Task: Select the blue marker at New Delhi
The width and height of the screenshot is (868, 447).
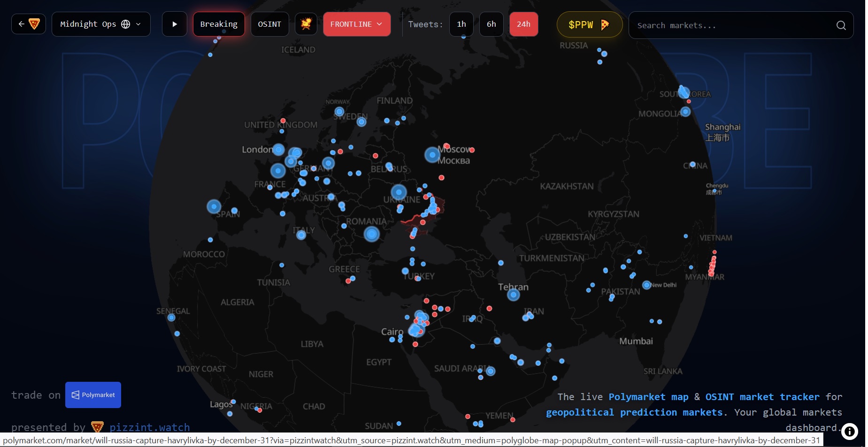Action: (x=646, y=285)
